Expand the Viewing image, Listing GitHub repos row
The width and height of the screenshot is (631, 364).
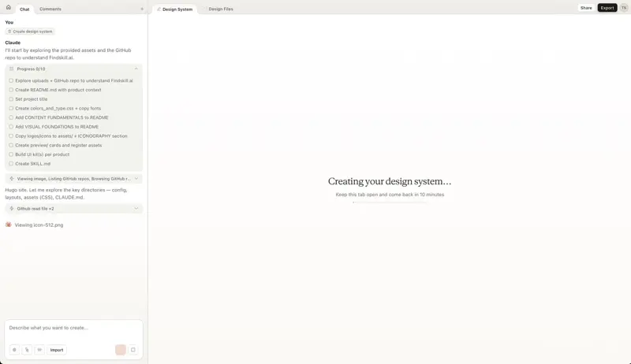coord(73,178)
